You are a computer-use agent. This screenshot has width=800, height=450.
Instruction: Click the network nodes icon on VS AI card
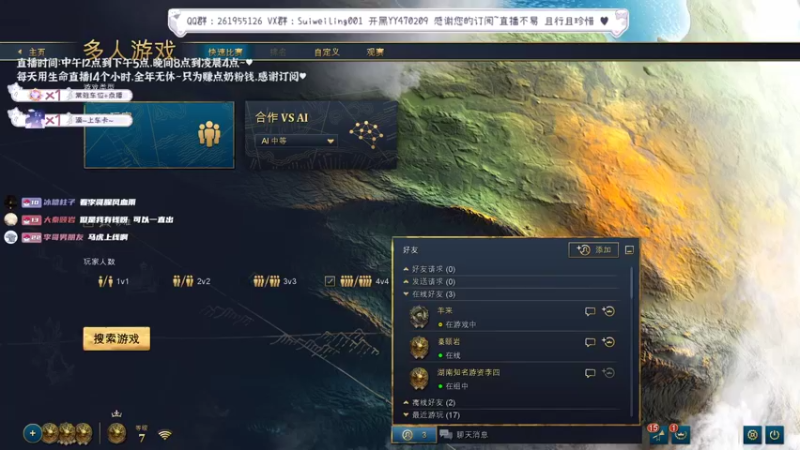366,134
